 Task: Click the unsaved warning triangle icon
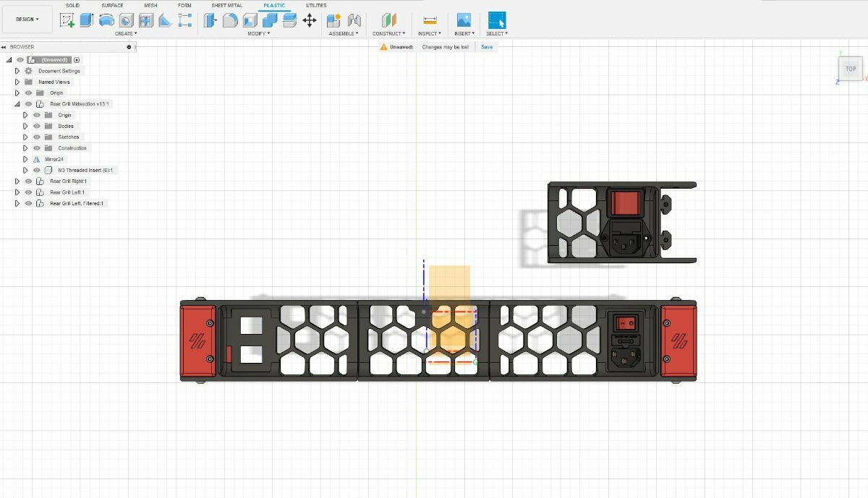(384, 47)
